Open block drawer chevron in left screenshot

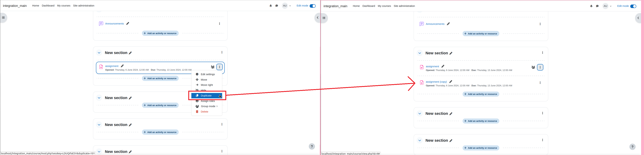coord(318,18)
